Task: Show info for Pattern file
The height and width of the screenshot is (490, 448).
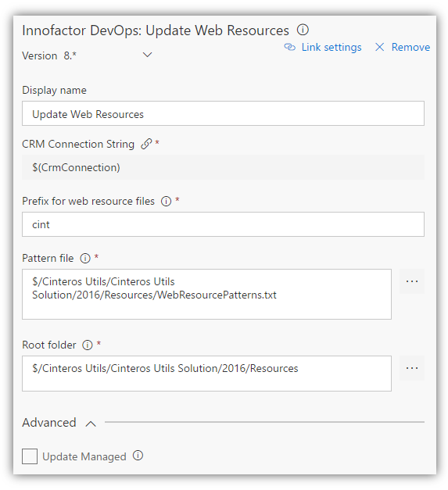Action: coord(85,259)
